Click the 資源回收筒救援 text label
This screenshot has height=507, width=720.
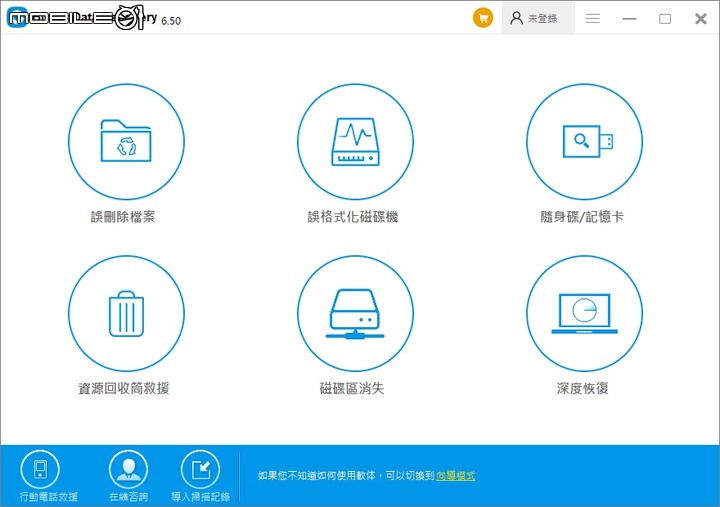[124, 389]
